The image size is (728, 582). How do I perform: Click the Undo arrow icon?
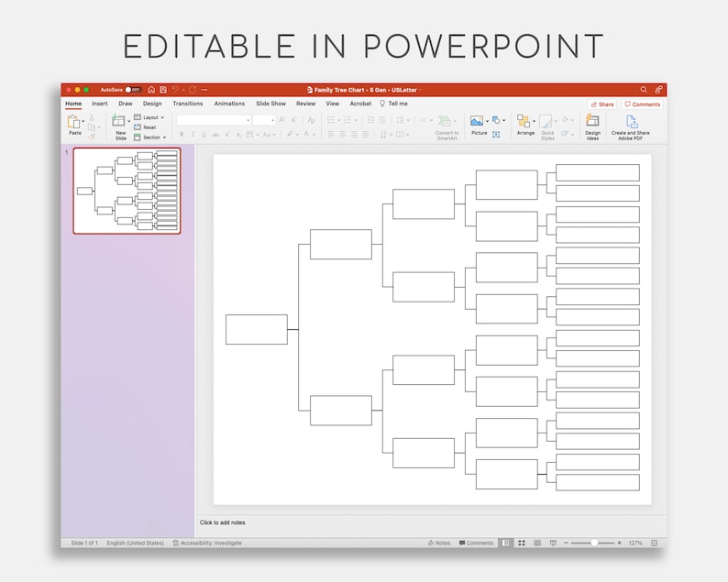click(175, 90)
